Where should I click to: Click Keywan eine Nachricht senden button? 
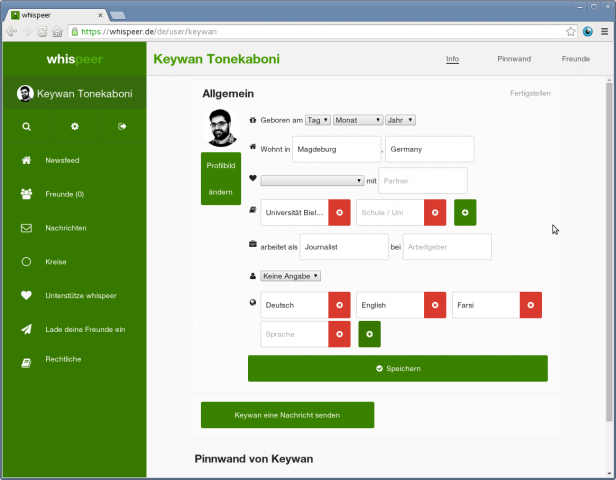coord(287,415)
